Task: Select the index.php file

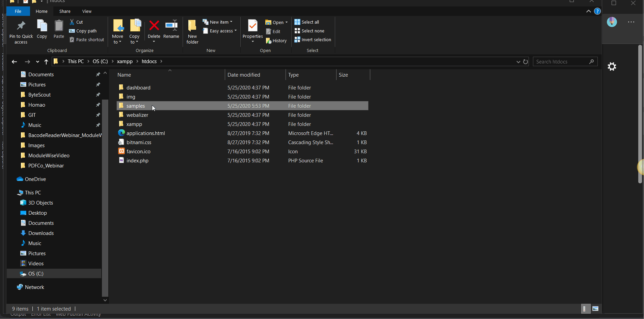Action: coord(137,161)
